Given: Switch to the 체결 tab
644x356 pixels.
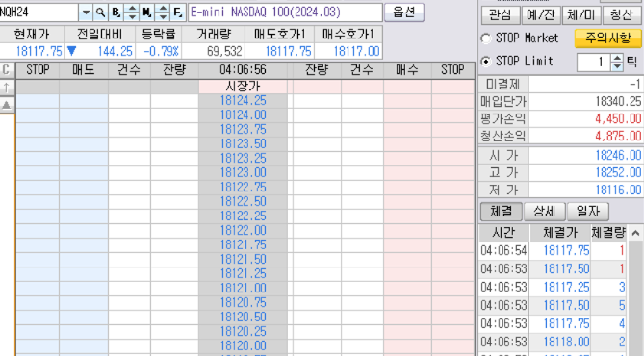Looking at the screenshot, I should coord(502,212).
